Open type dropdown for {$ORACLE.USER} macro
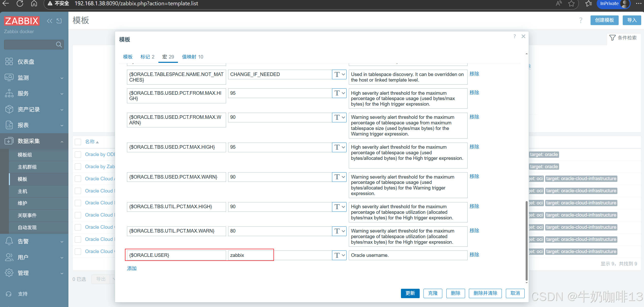Image resolution: width=644 pixels, height=307 pixels. [x=339, y=255]
